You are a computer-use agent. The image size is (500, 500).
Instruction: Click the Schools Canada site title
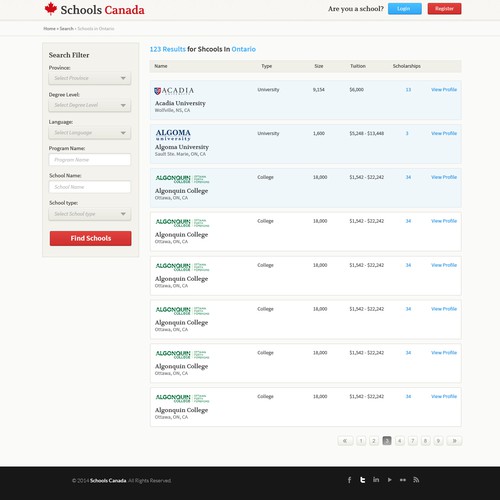point(102,10)
